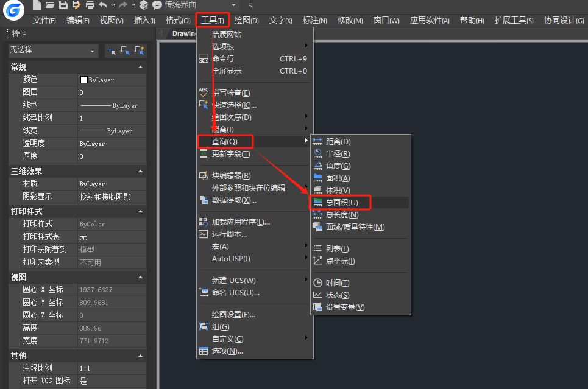Select 总面积(U) in the query submenu

coord(342,203)
